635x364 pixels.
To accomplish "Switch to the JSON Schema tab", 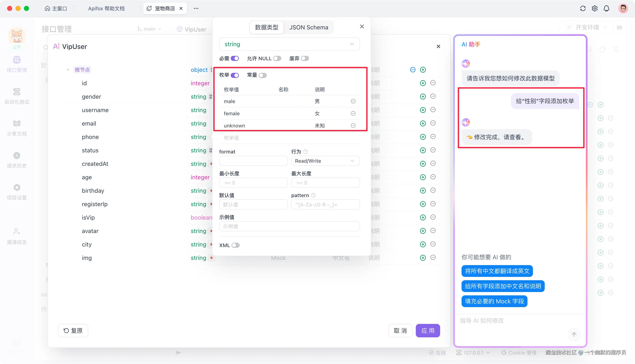I will pos(309,27).
